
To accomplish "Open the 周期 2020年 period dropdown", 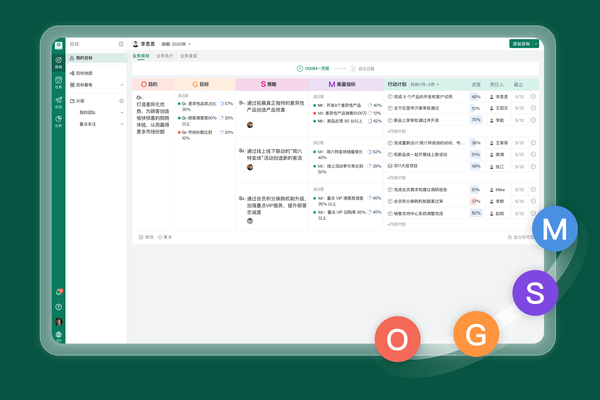I will [x=176, y=44].
